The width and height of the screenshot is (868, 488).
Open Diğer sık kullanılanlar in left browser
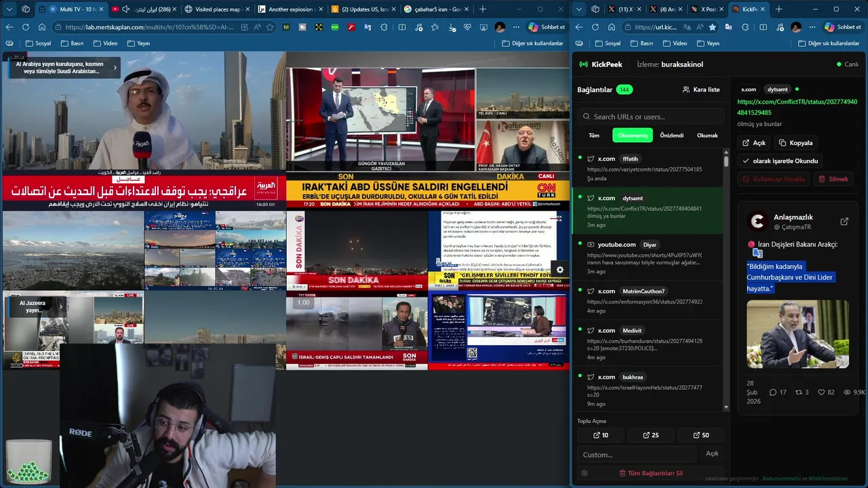532,43
